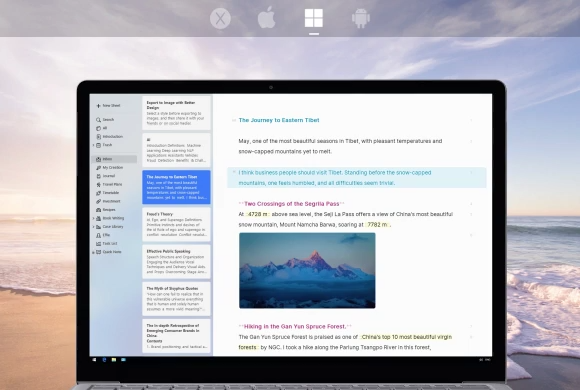Expand the Case Library folder
This screenshot has width=580, height=390.
tap(93, 227)
